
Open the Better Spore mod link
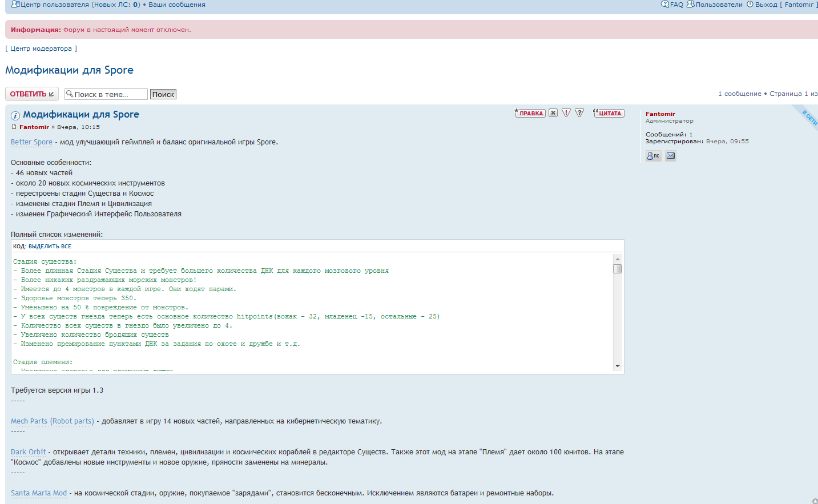(31, 142)
